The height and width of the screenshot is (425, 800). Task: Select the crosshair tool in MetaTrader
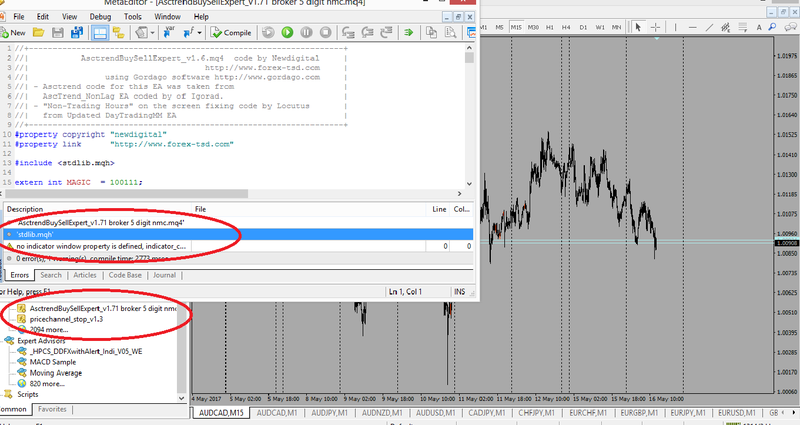[656, 27]
